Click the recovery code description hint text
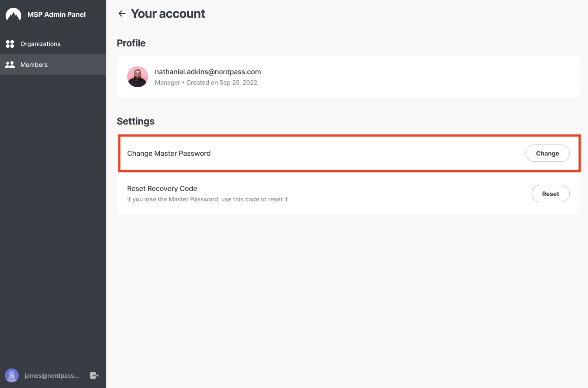The image size is (588, 388). (207, 199)
